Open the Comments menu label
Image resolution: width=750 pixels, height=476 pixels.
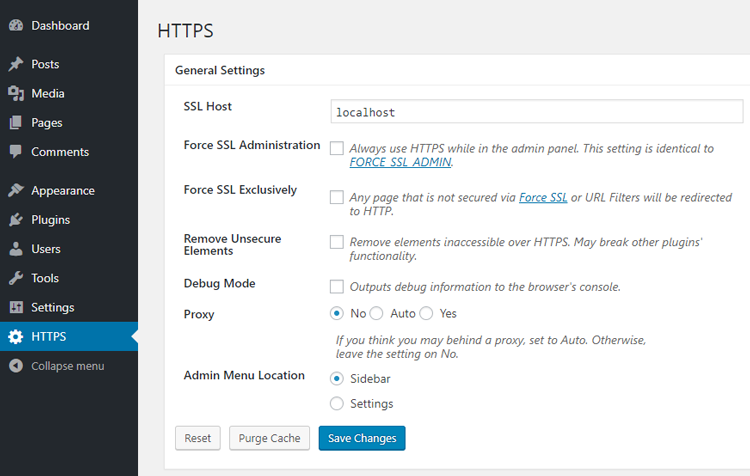click(60, 152)
